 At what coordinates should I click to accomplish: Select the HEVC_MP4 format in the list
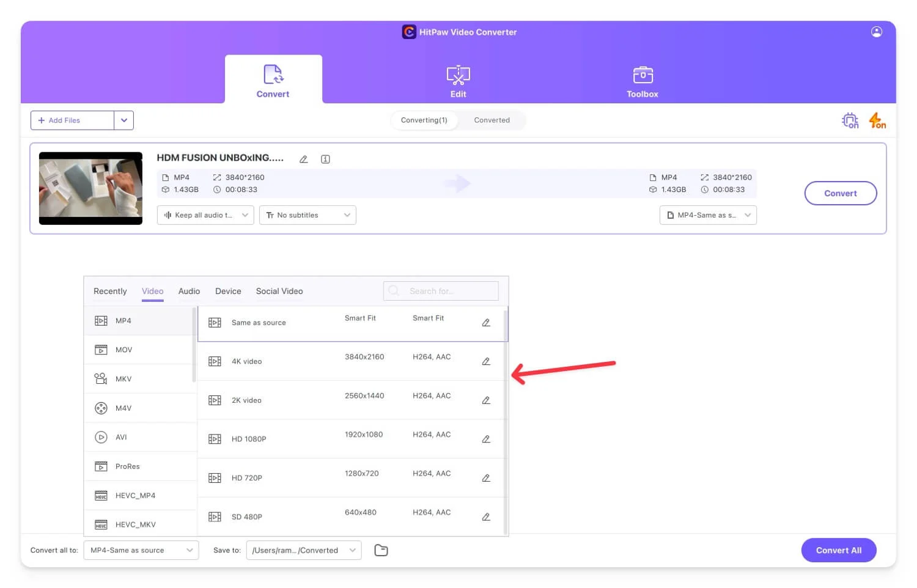(140, 495)
